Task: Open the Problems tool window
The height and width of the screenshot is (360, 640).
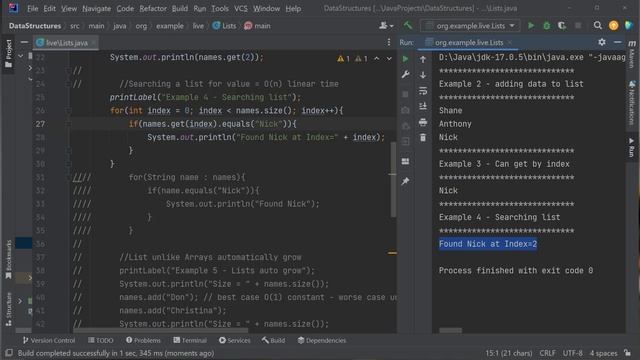Action: tap(143, 340)
